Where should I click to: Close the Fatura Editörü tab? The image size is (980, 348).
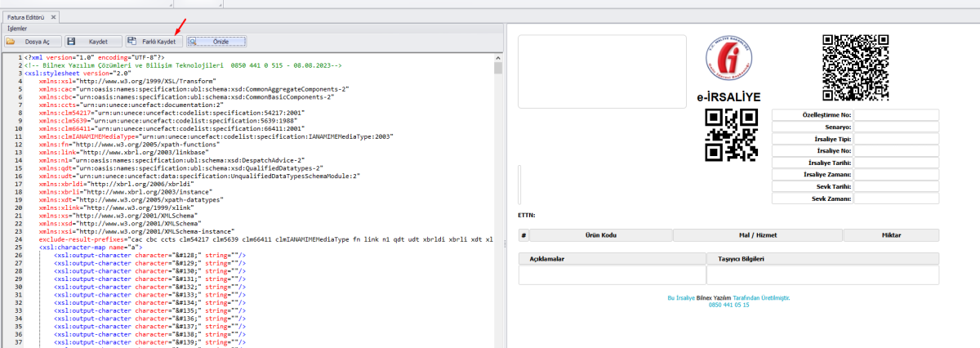[53, 16]
